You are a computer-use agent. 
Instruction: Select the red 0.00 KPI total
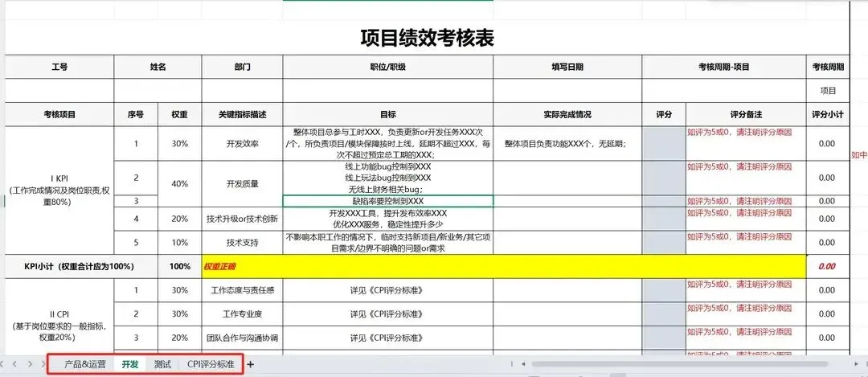click(x=828, y=266)
